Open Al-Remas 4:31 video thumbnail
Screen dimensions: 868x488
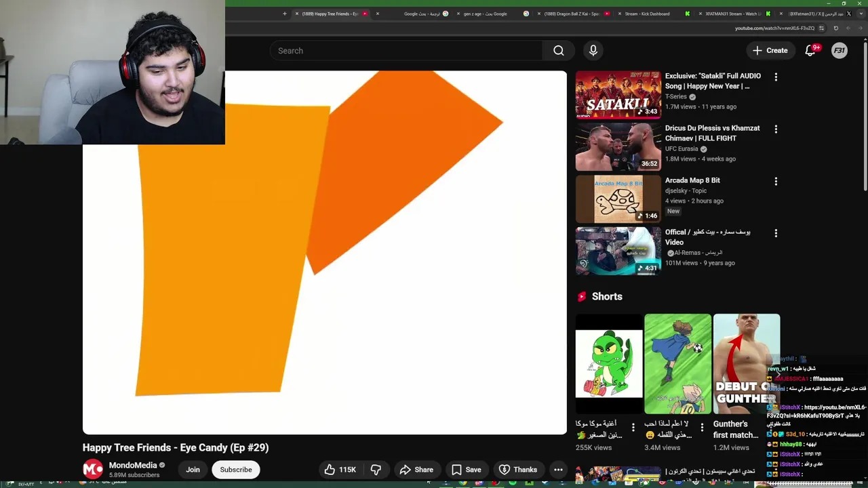pyautogui.click(x=618, y=251)
